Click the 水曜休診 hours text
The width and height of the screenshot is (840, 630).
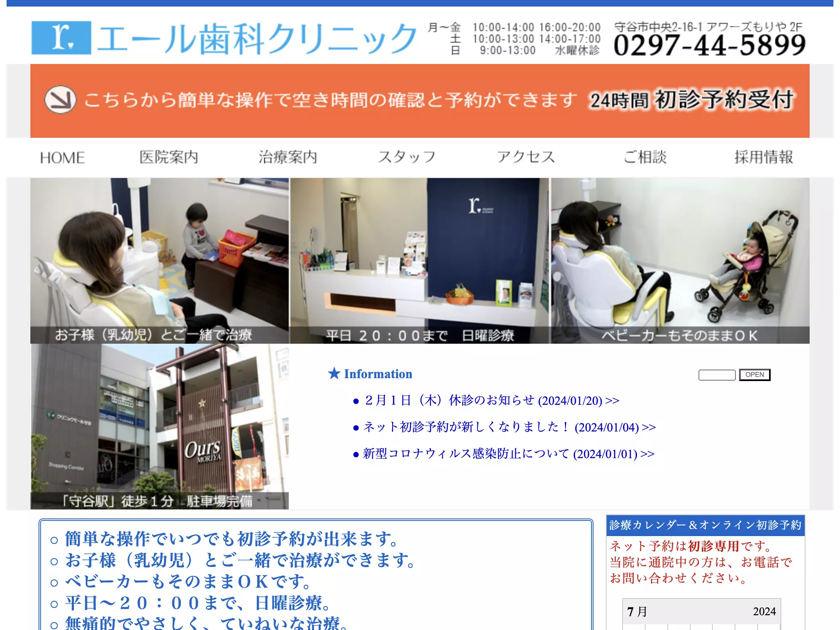click(577, 50)
